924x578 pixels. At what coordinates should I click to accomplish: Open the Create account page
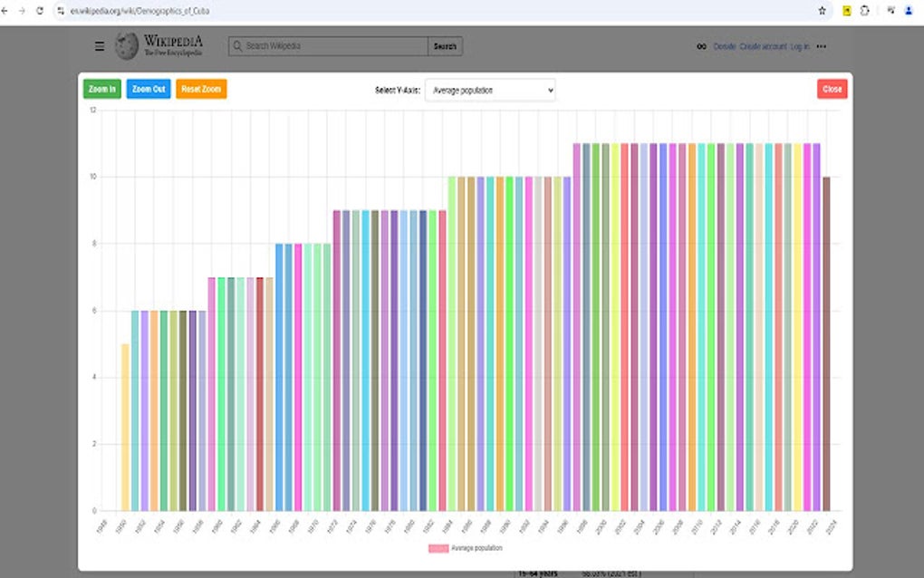pyautogui.click(x=762, y=46)
